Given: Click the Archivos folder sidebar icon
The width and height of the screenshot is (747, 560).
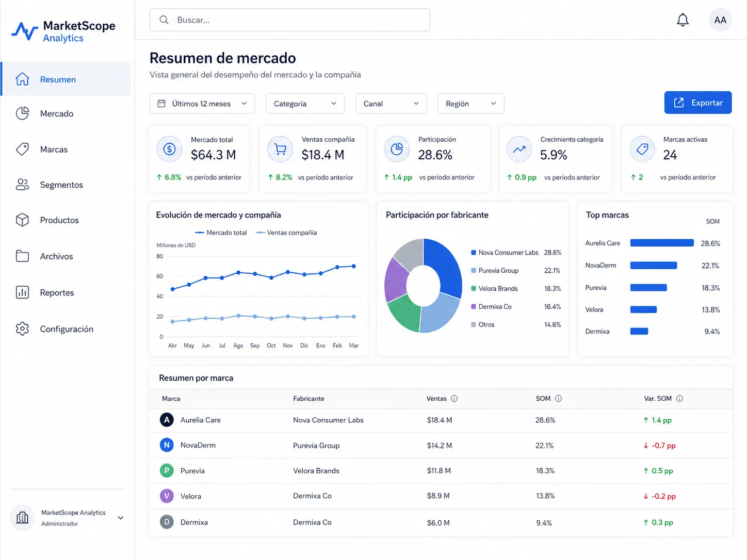Looking at the screenshot, I should click(x=22, y=256).
